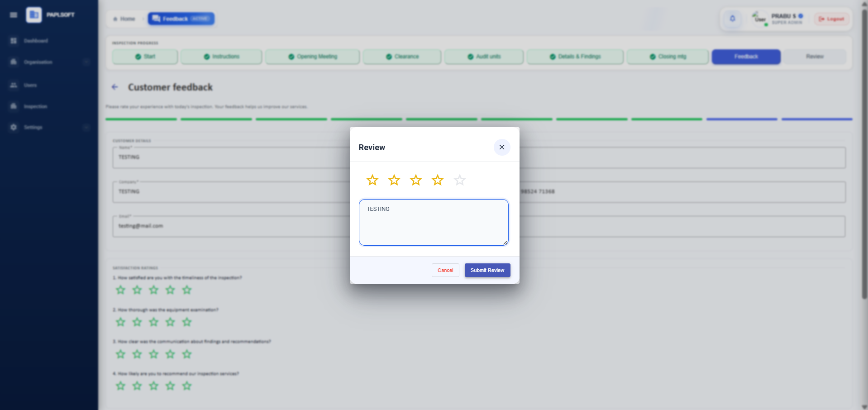Viewport: 868px width, 410px height.
Task: Log out using the Logout button
Action: tap(832, 19)
